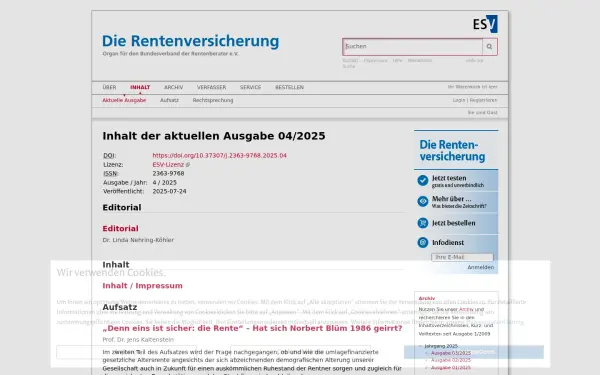Click the Ihr Warenkorb ist leer text
Screen dimensions: 600x375
pos(473,87)
